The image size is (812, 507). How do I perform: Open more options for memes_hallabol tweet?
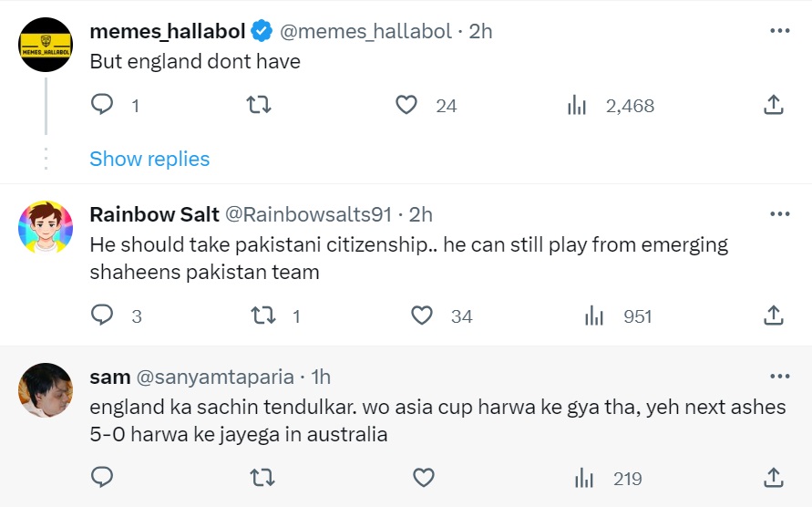(x=779, y=31)
